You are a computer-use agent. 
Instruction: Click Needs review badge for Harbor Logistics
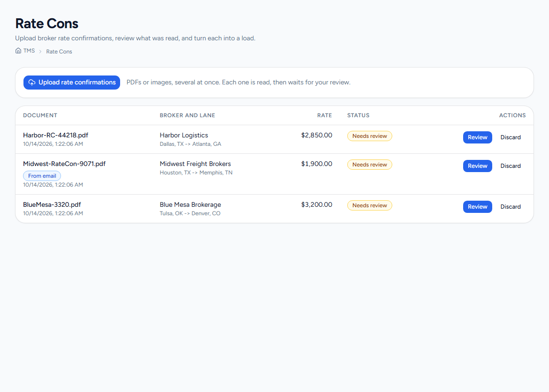370,136
